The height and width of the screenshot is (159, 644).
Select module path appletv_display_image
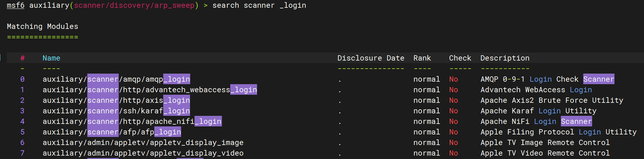(x=143, y=143)
